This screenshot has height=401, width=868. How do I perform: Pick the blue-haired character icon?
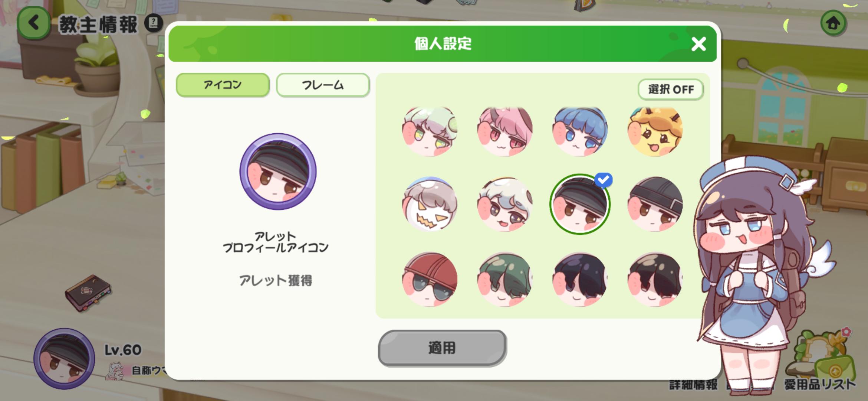(x=580, y=131)
